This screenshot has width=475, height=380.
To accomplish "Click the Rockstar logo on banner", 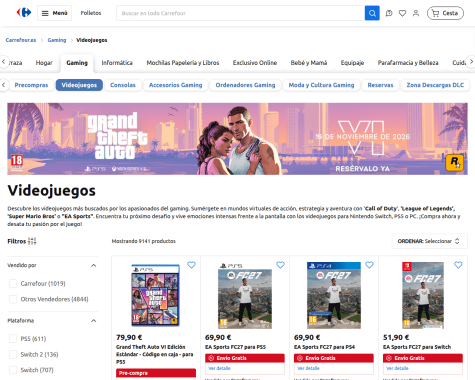I will (455, 162).
